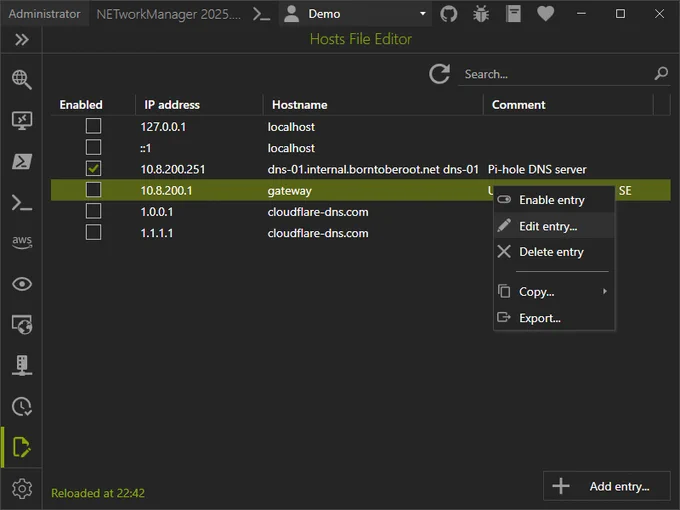The width and height of the screenshot is (680, 510).
Task: Click the user profile avatar icon
Action: (291, 14)
